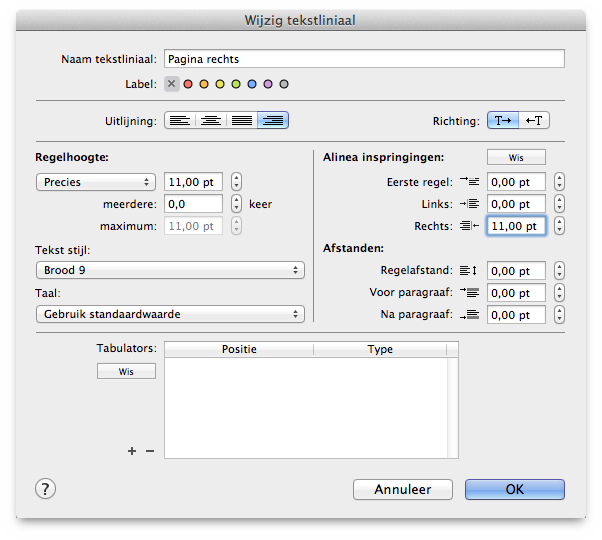Click the Rechts indent stepper

[559, 226]
